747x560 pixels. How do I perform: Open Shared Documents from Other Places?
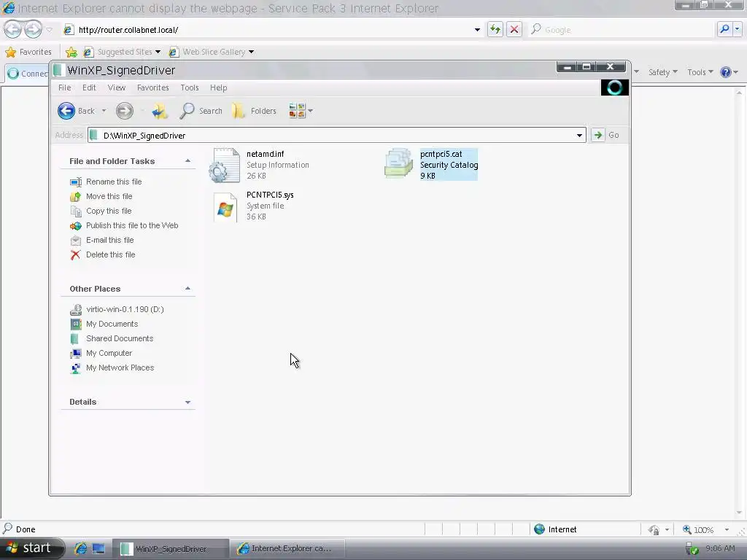point(120,338)
